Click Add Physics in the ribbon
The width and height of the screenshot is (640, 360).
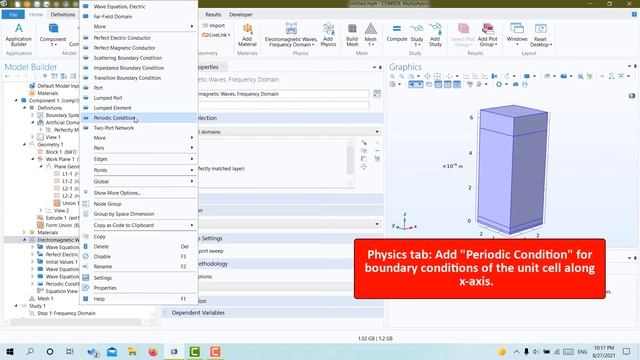(x=328, y=34)
